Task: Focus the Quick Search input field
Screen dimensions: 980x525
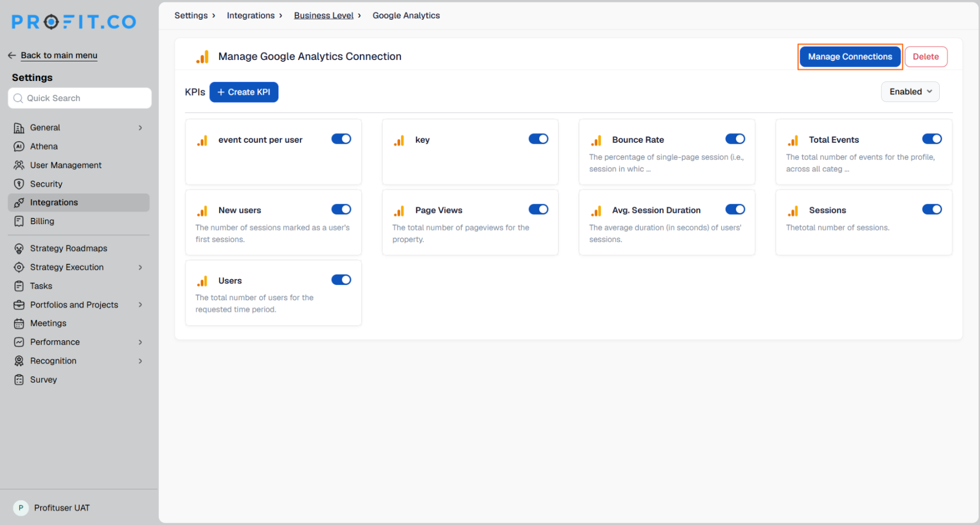Action: [x=80, y=98]
